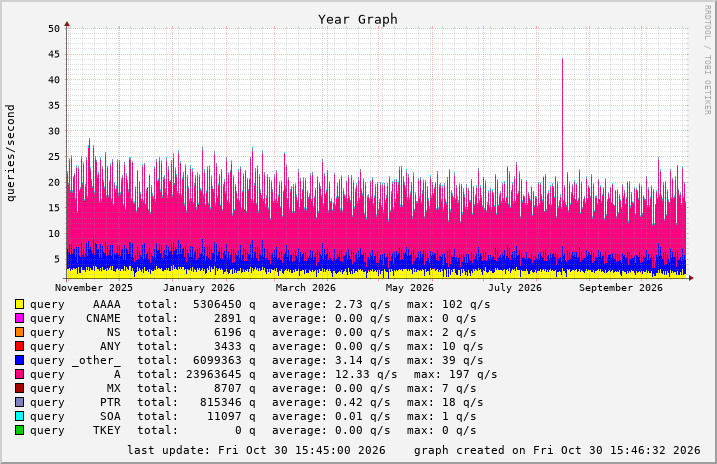Click the ANY 'max: 10 q/s' value
The width and height of the screenshot is (717, 464).
[444, 346]
